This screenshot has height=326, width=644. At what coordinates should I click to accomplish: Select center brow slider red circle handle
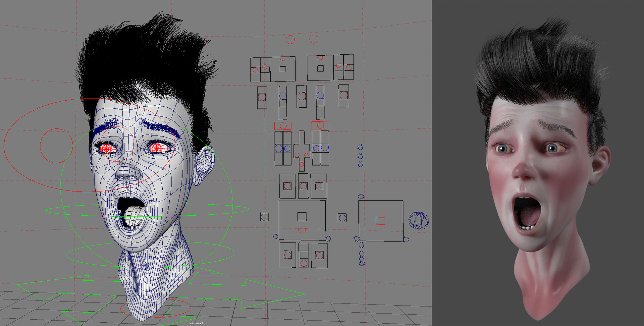click(302, 96)
